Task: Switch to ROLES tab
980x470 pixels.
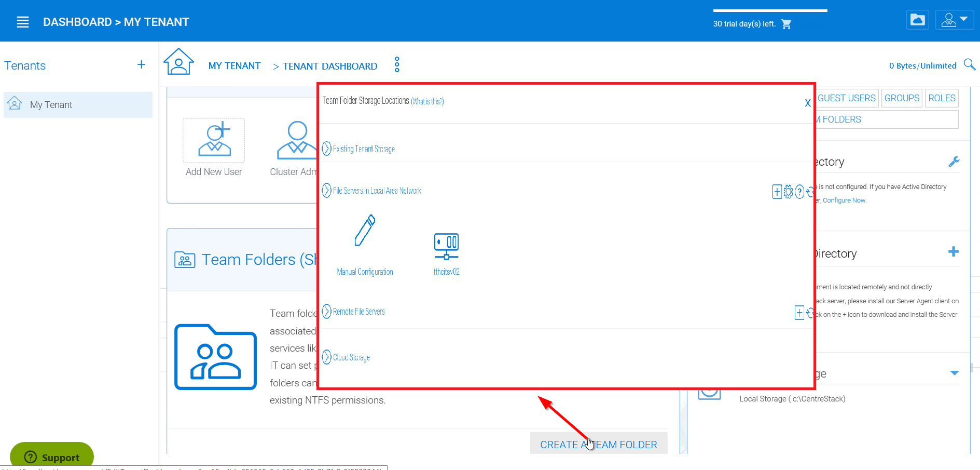Action: click(942, 98)
